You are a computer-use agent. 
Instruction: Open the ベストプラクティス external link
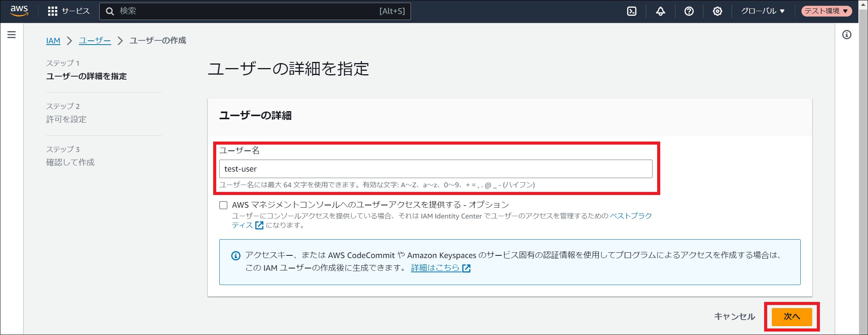pos(631,216)
